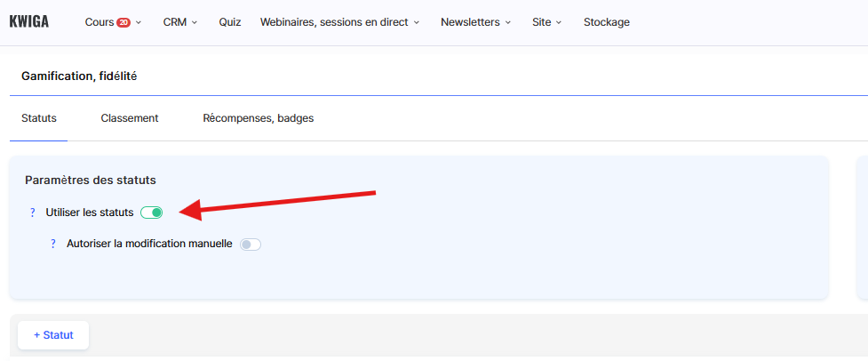868x361 pixels.
Task: Click the KWIGA logo
Action: click(29, 22)
